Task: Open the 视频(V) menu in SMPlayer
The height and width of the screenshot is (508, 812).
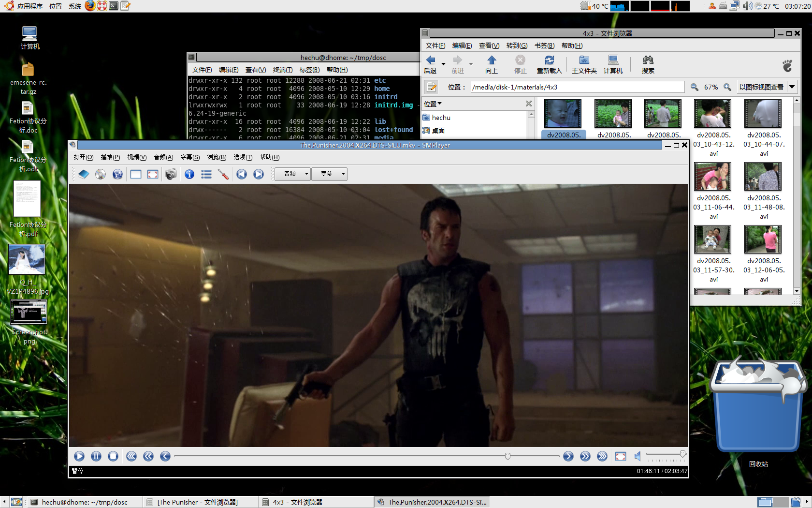Action: click(137, 157)
